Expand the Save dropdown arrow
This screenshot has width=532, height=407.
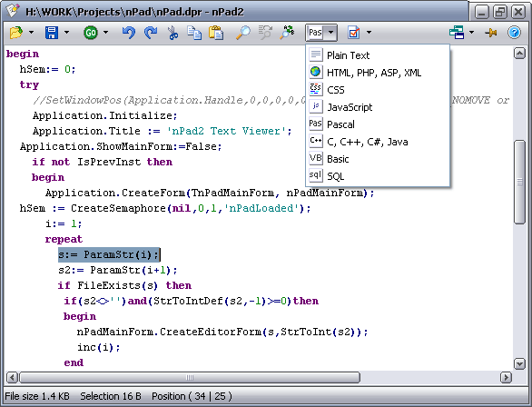tap(66, 33)
